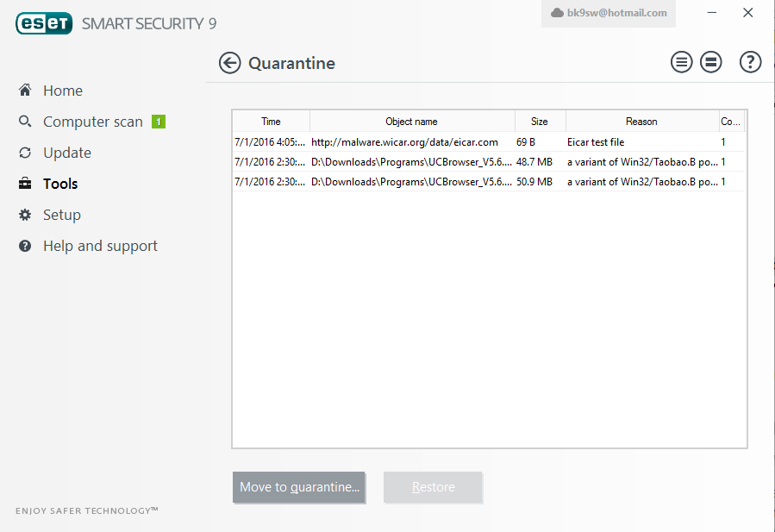Click the Co... column header
775x532 pixels.
[731, 122]
